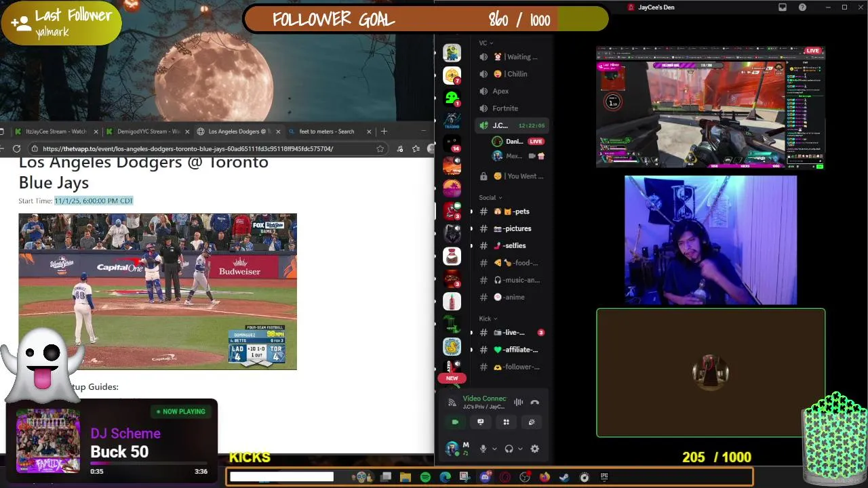
Task: Open Discord connection info signal icon
Action: (x=452, y=403)
